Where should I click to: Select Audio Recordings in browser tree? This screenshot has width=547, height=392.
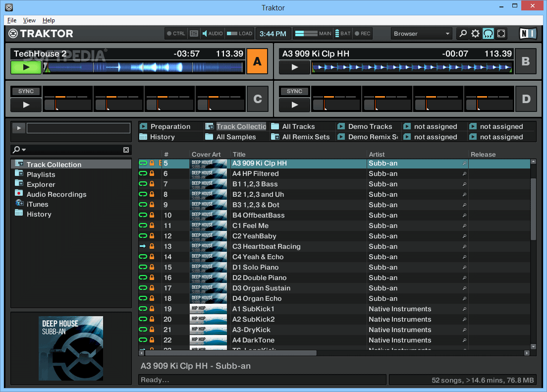(x=56, y=194)
